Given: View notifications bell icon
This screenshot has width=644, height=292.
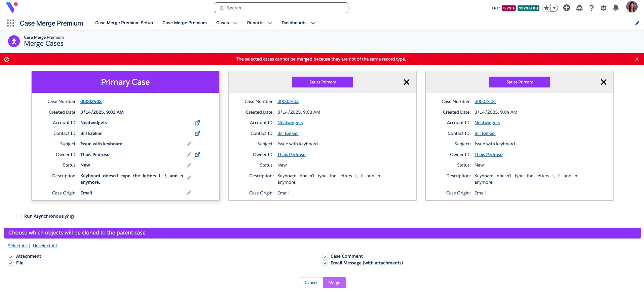Looking at the screenshot, I should (x=616, y=8).
